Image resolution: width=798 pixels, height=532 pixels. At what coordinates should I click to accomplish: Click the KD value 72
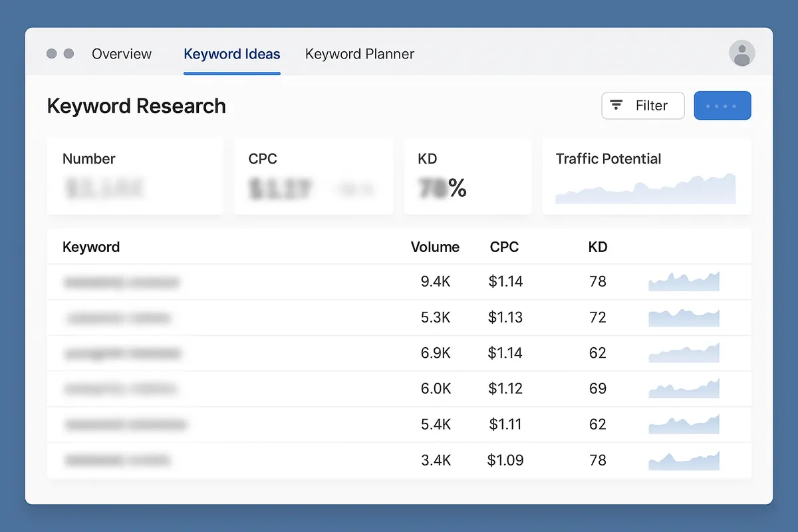point(598,317)
